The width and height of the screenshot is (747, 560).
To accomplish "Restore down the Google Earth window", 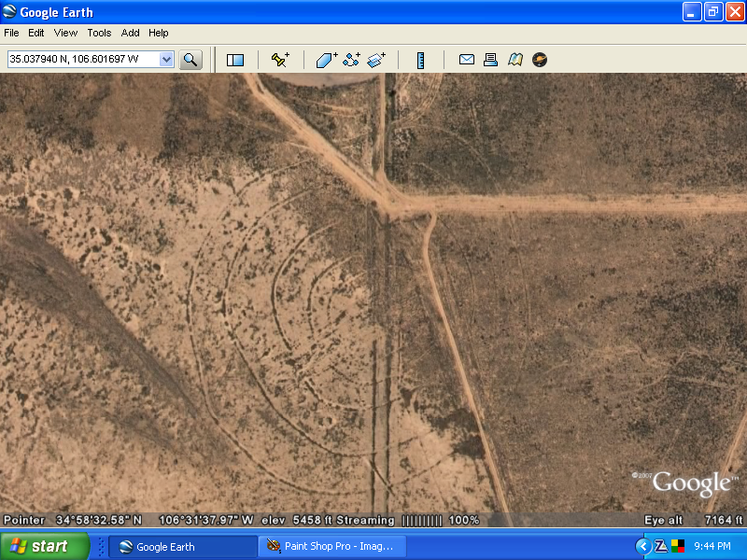I will click(713, 12).
